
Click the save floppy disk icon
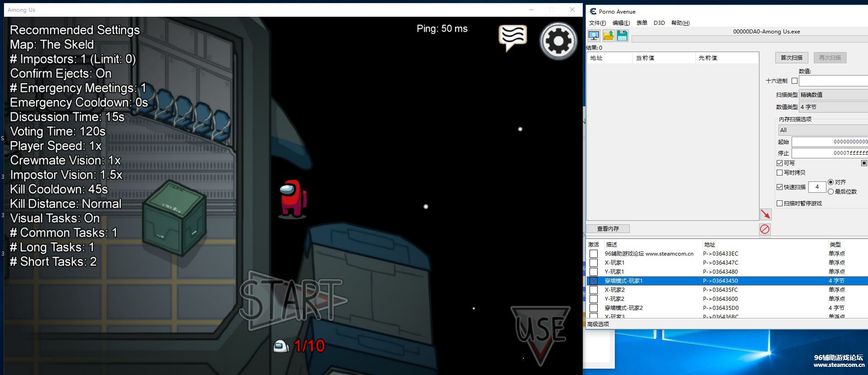[x=623, y=35]
